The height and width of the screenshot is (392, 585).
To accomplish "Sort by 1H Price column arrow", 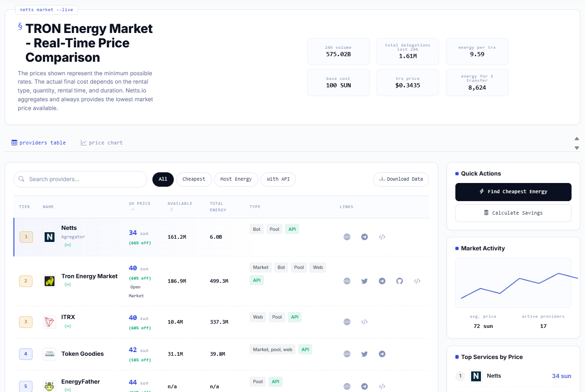I will coord(132,209).
